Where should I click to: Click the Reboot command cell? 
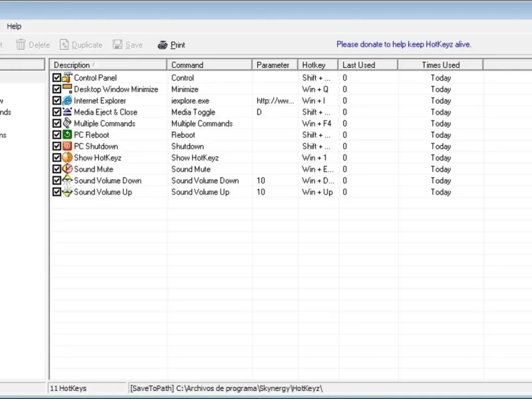pos(184,135)
